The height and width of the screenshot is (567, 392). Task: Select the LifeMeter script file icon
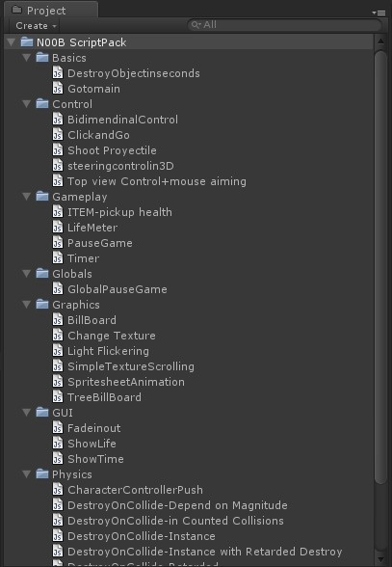click(58, 228)
